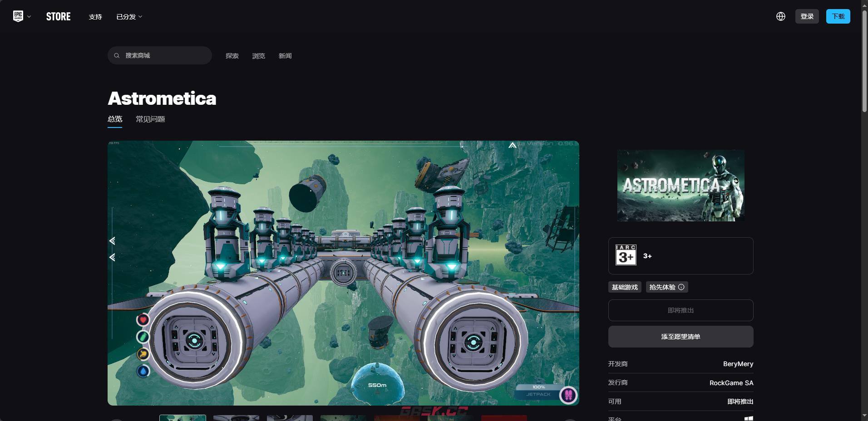This screenshot has height=421, width=868.
Task: Click the 开发商 developer label
Action: tap(618, 364)
